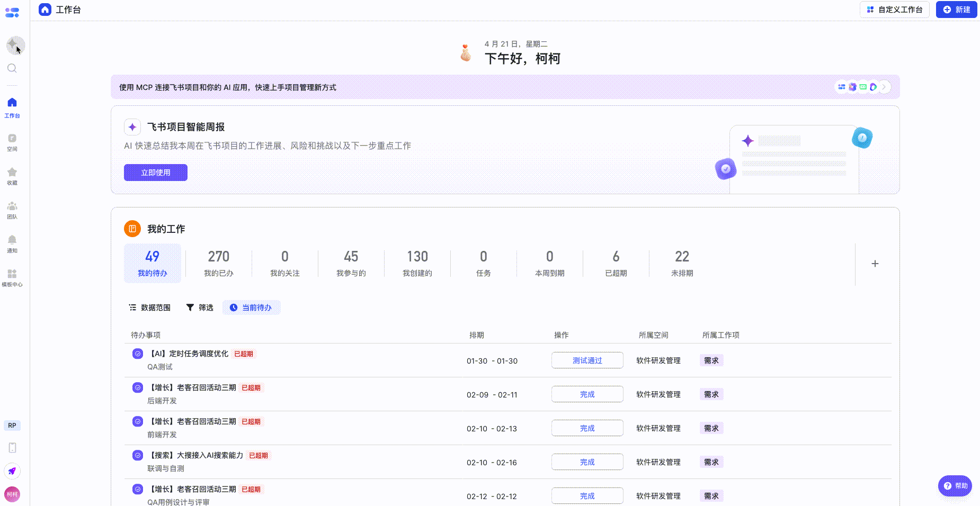Viewport: 980px width, 506px height.
Task: Click the 需求 tag in the 前端开发 row
Action: pos(711,428)
